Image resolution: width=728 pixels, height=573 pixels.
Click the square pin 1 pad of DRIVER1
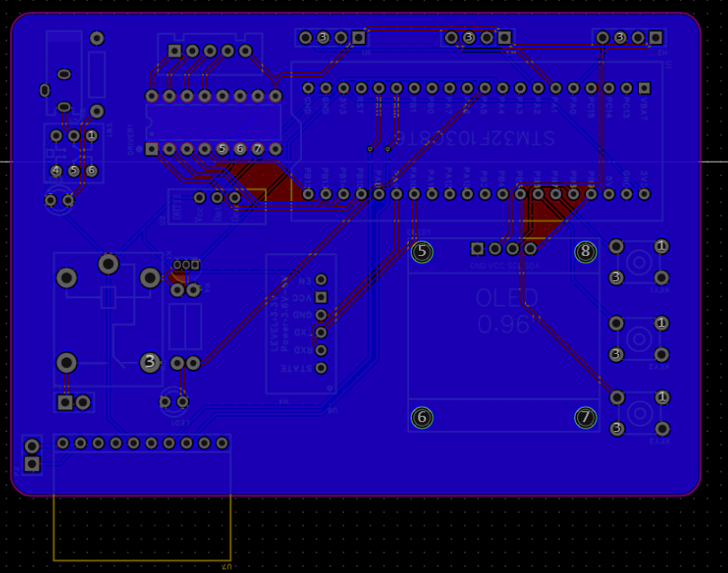pos(152,149)
